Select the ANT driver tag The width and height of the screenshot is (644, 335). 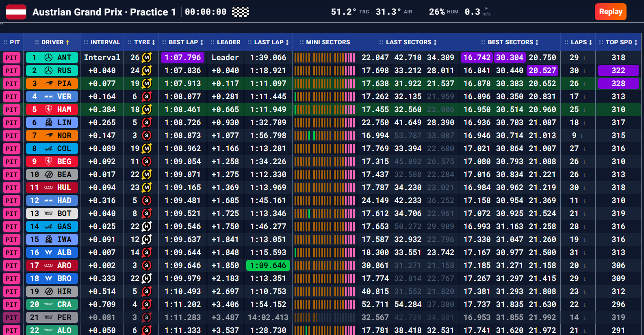(52, 58)
